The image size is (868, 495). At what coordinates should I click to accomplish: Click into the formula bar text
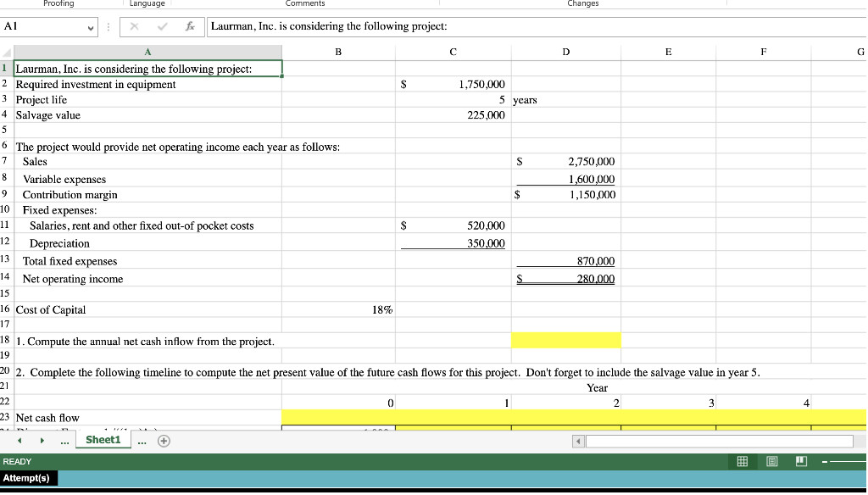point(536,26)
